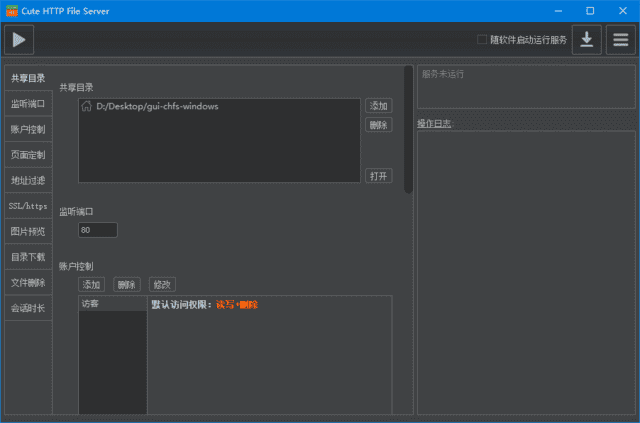Click the Cute HTTP File Server app icon
Screen dimensions: 640x423
pyautogui.click(x=11, y=10)
